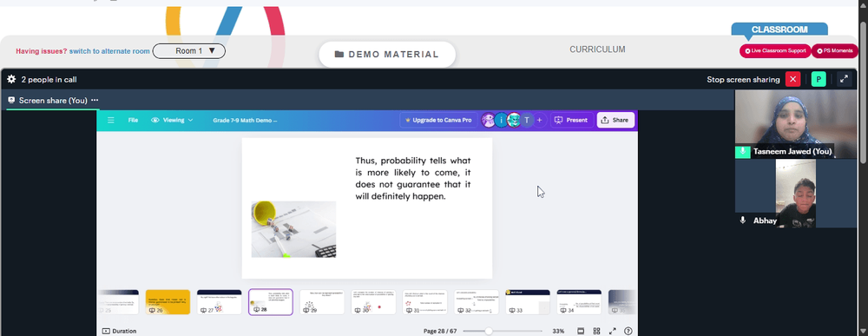Click the zoom slider handle
The image size is (868, 336).
pos(488,331)
